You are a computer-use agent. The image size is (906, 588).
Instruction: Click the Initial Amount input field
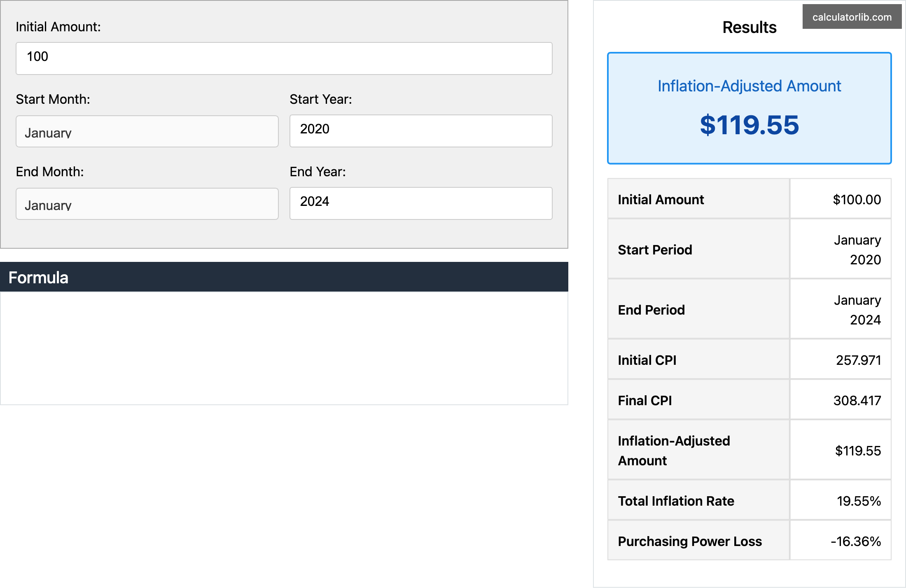click(283, 58)
